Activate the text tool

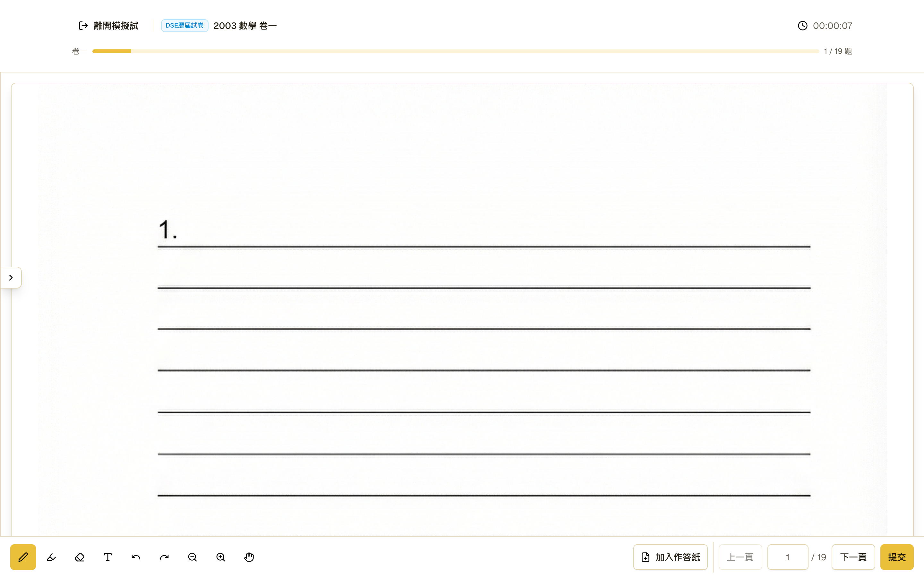pos(108,557)
